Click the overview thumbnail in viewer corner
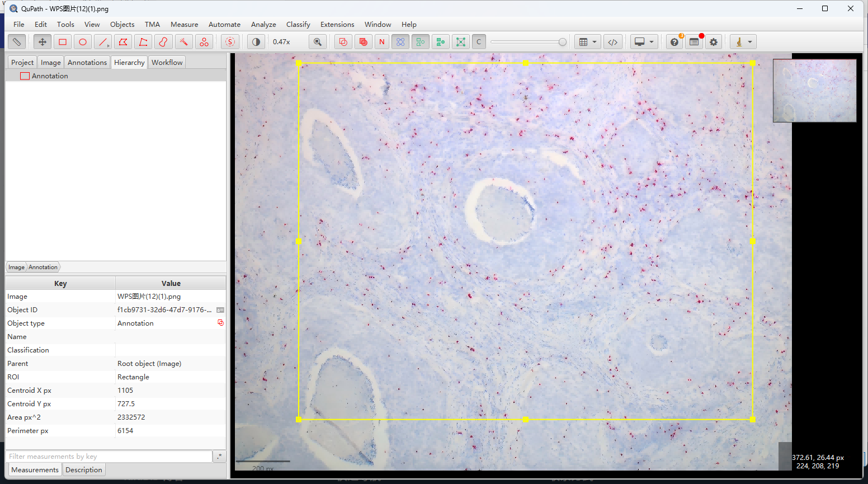Viewport: 868px width, 484px height. [814, 90]
